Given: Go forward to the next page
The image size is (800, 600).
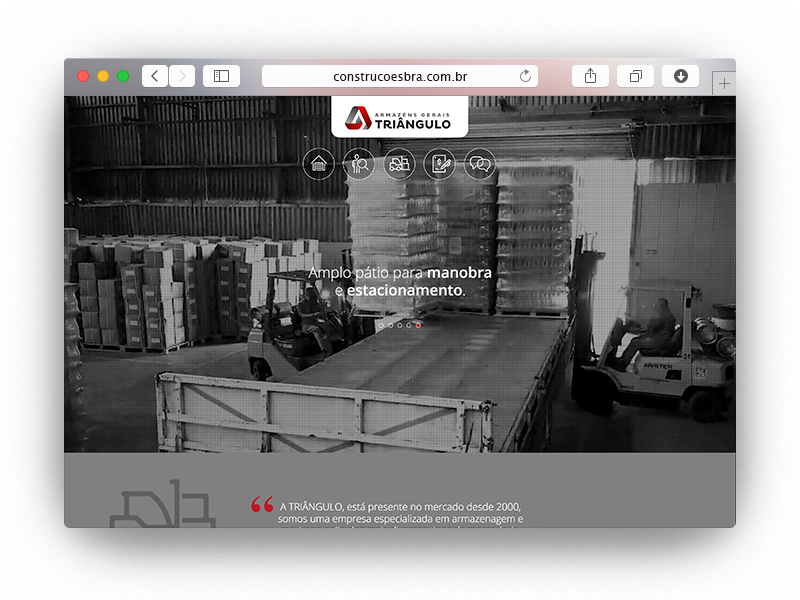Looking at the screenshot, I should point(182,76).
